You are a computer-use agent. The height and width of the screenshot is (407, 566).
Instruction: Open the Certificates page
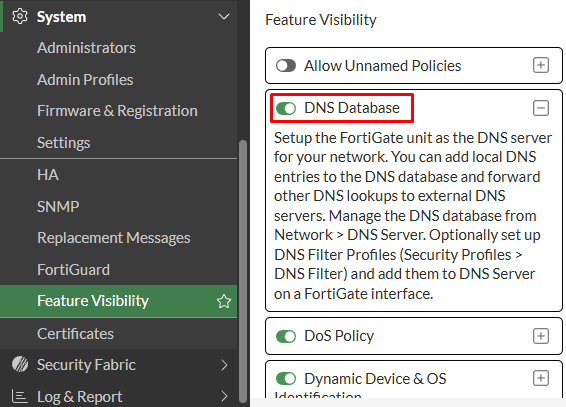[x=75, y=334]
